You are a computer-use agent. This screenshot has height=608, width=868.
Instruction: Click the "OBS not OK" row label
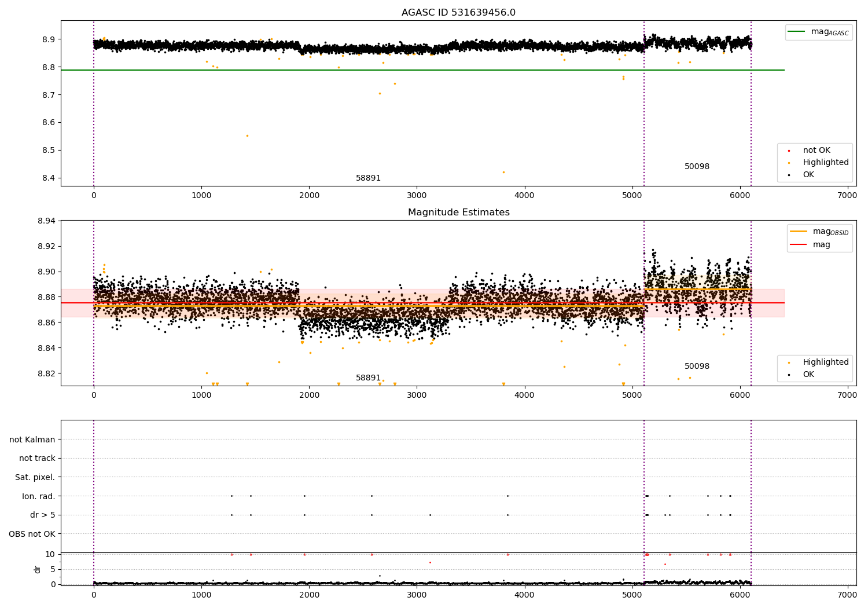[x=32, y=534]
